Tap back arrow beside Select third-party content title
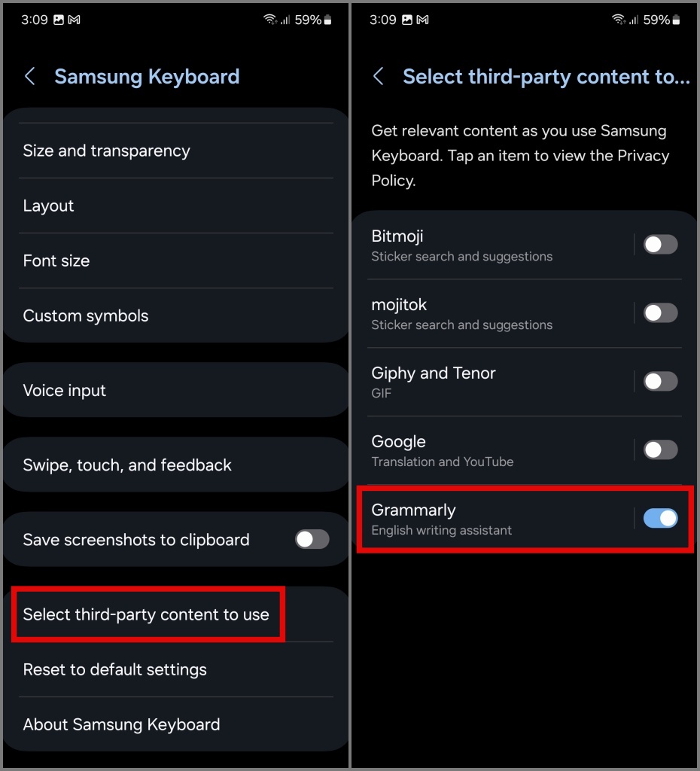This screenshot has height=771, width=700. click(378, 76)
